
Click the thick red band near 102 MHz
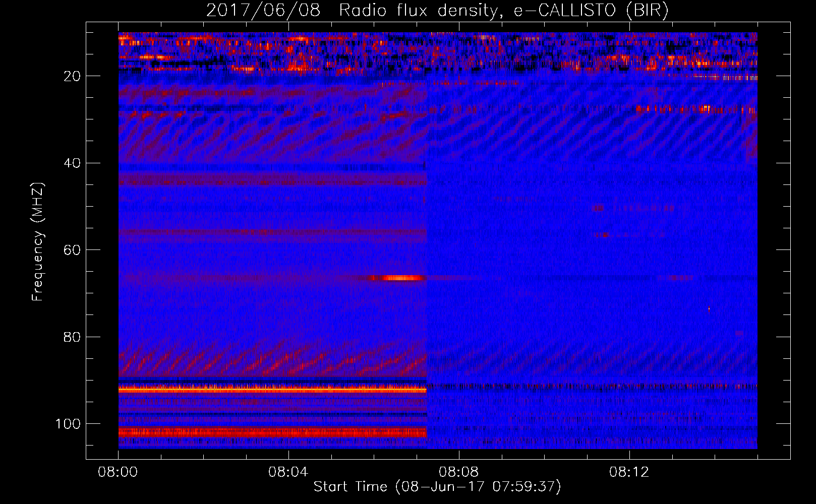[272, 432]
